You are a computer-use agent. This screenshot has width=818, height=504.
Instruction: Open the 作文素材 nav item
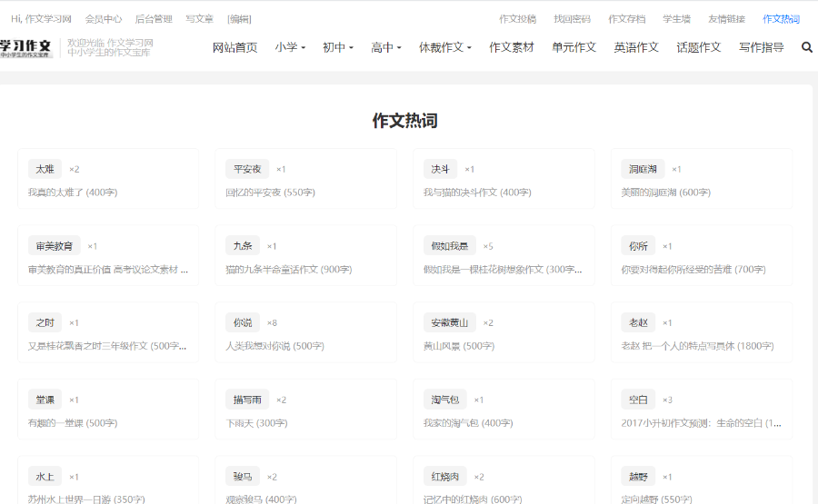pyautogui.click(x=511, y=47)
